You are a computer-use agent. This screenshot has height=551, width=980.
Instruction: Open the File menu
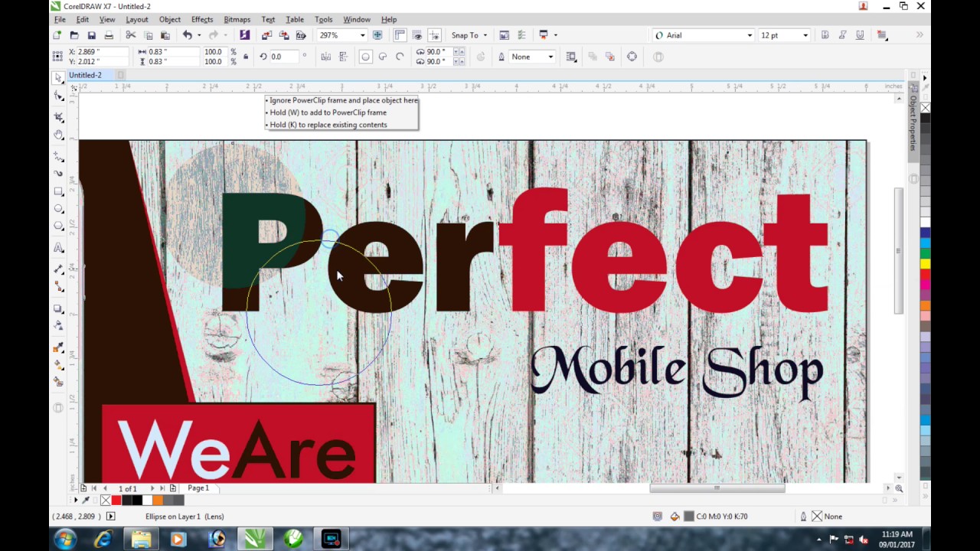[x=59, y=19]
